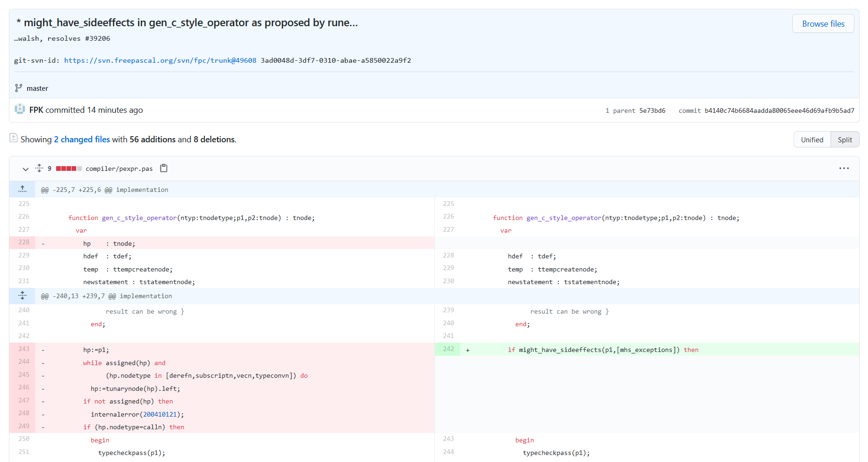868x462 pixels.
Task: Expand hidden lines above line 225
Action: click(22, 189)
